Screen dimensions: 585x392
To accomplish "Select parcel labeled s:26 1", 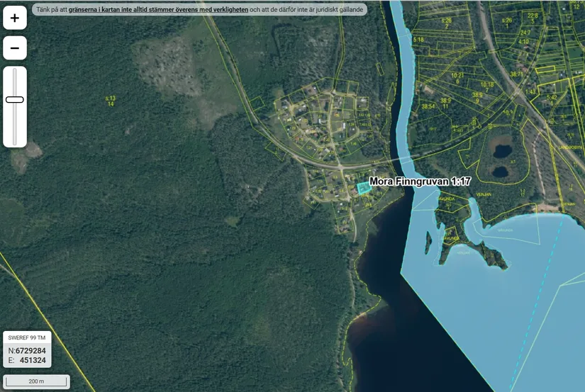I will tap(507, 23).
